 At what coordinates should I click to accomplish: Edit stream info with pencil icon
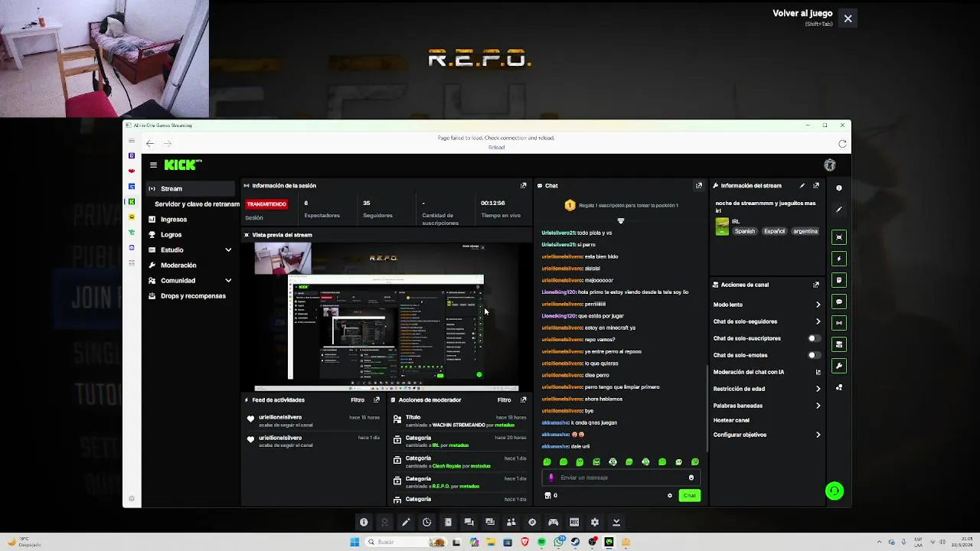tap(802, 185)
